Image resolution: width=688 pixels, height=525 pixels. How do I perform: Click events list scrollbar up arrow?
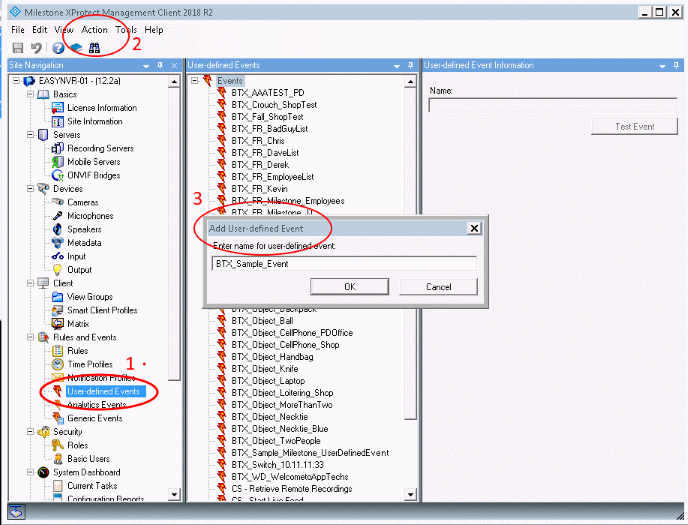pyautogui.click(x=410, y=82)
